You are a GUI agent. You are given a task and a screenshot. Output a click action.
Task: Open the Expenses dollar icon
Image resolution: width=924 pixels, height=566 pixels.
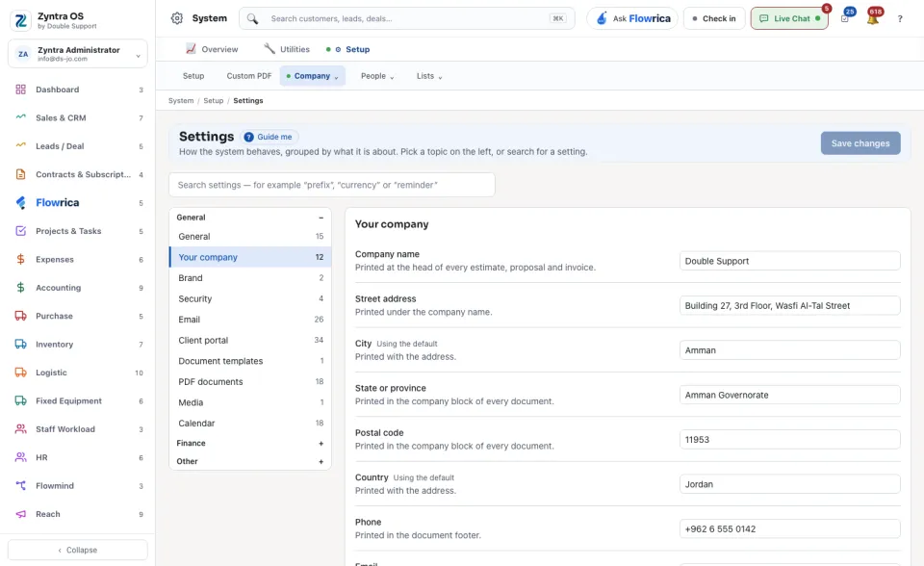click(x=20, y=260)
